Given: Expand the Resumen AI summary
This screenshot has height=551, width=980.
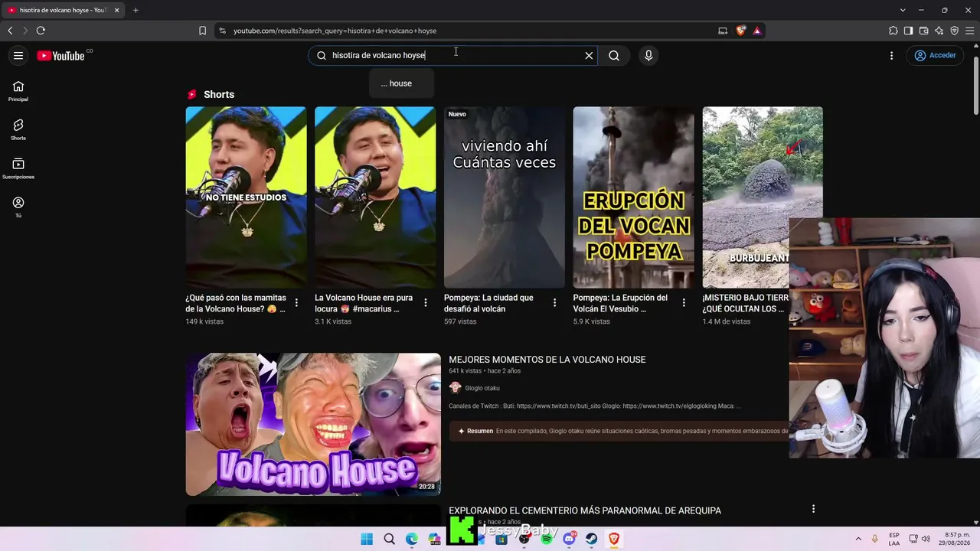Looking at the screenshot, I should click(619, 431).
